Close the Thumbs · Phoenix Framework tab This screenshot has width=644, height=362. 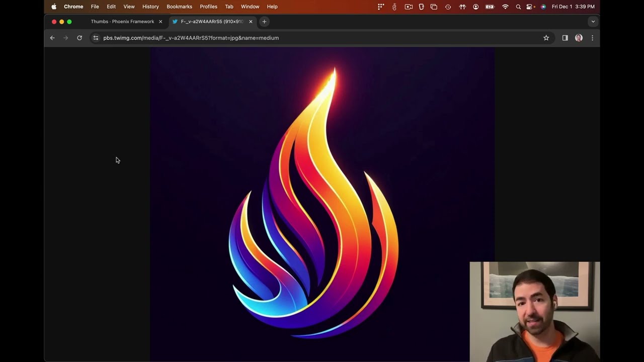point(160,22)
